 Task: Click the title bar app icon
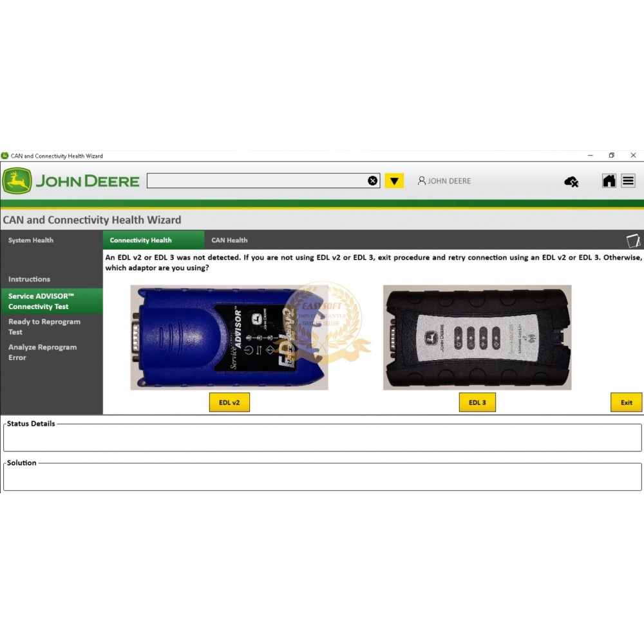point(5,156)
